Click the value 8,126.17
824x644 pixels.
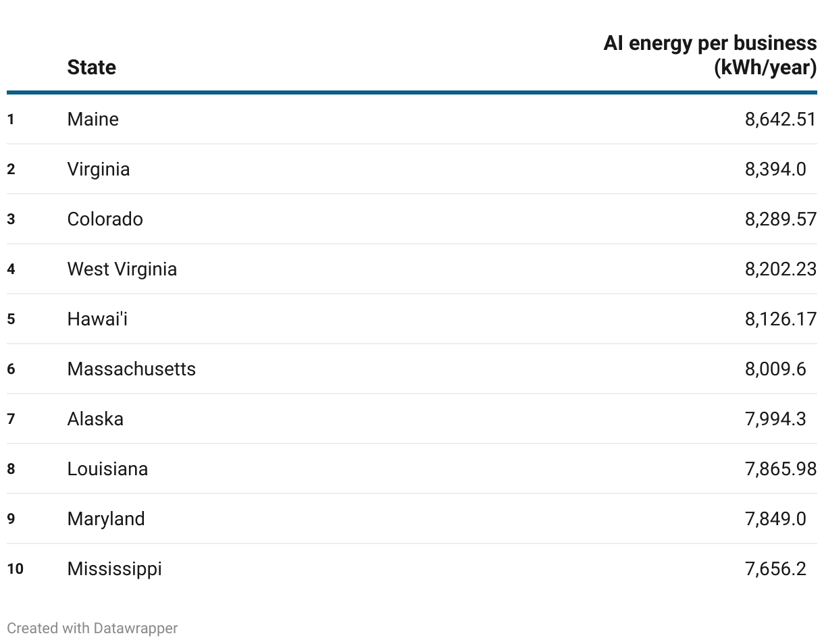(x=781, y=319)
